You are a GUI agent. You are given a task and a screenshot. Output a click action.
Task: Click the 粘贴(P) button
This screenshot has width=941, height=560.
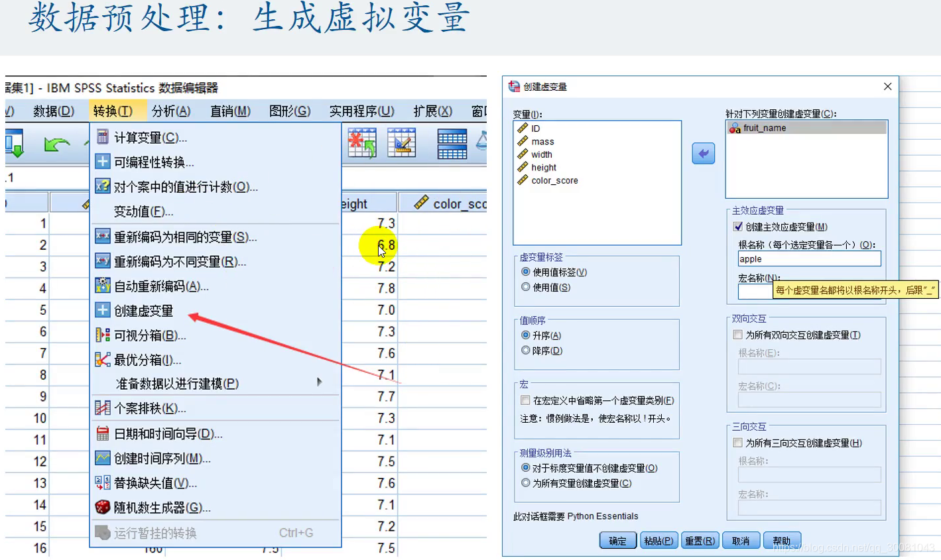(x=659, y=541)
